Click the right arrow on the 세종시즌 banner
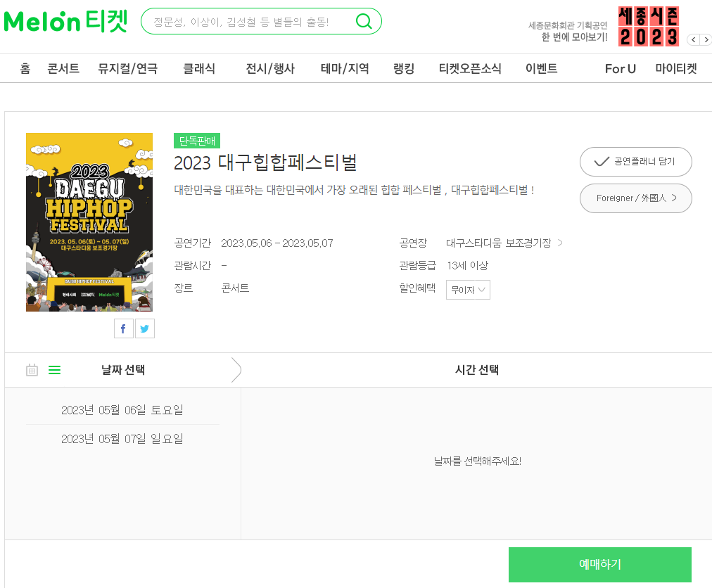 click(706, 40)
